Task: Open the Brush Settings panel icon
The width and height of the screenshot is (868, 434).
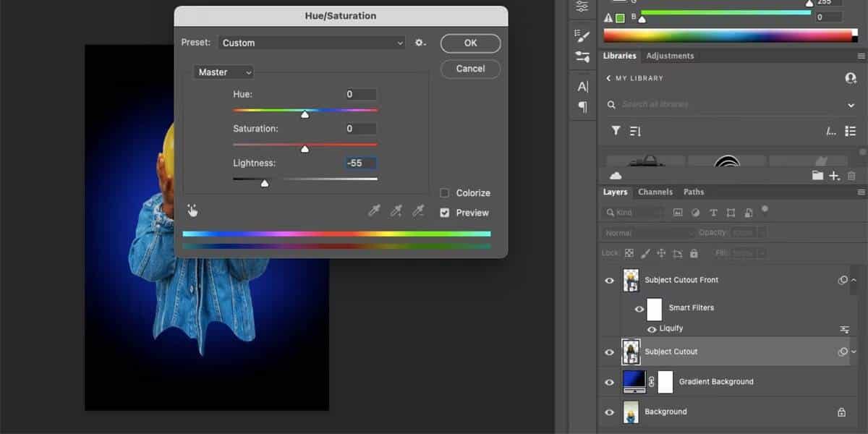Action: (582, 35)
